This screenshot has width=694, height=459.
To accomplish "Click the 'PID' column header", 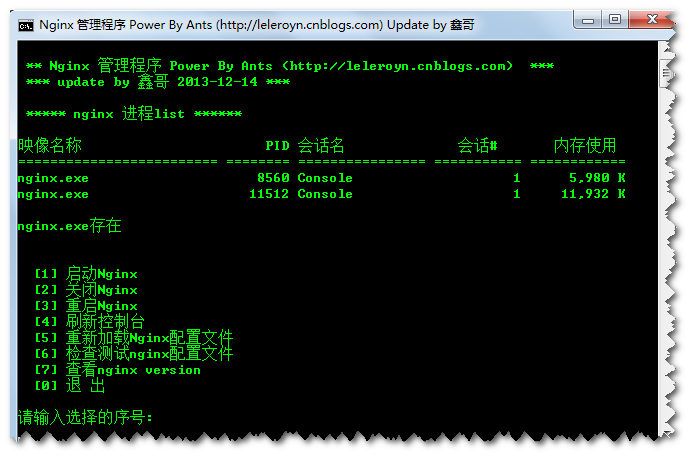I will pyautogui.click(x=277, y=146).
